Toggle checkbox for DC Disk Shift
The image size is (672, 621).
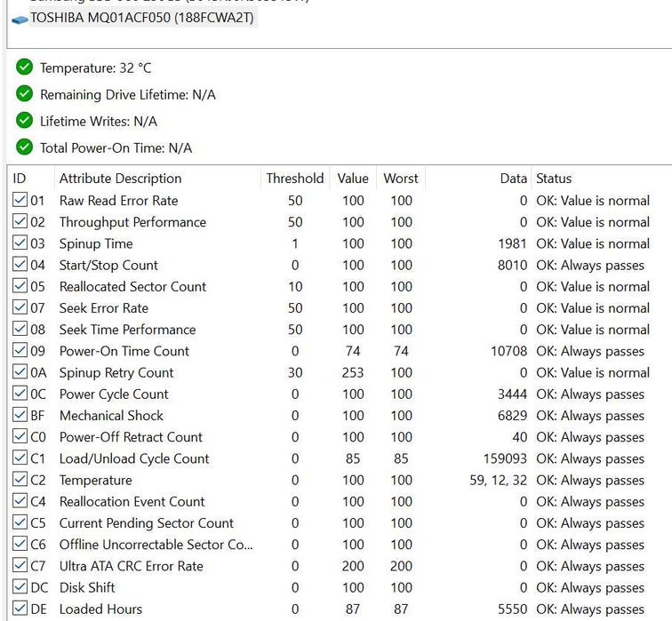(x=20, y=586)
